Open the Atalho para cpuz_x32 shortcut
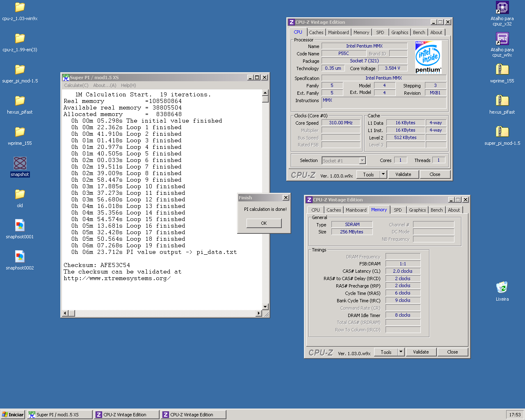Screen dimensions: 525x420 pyautogui.click(x=502, y=7)
